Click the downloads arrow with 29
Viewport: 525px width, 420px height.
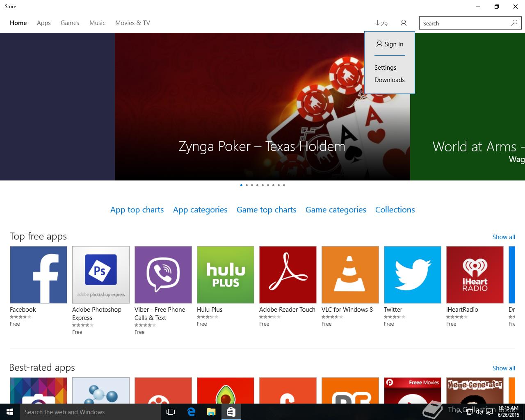381,23
